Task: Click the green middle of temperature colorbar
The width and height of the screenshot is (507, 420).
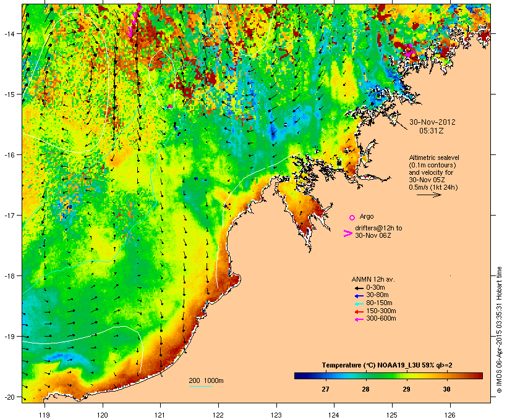Action: pyautogui.click(x=388, y=376)
